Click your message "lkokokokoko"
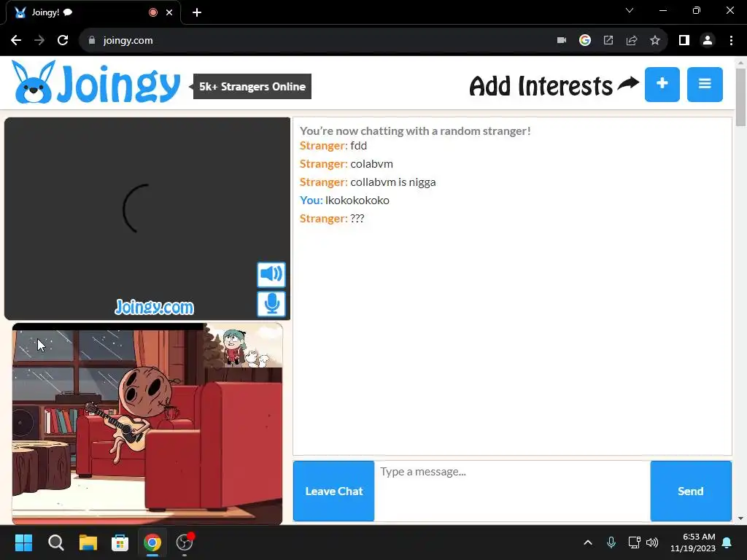The image size is (747, 560). point(357,201)
